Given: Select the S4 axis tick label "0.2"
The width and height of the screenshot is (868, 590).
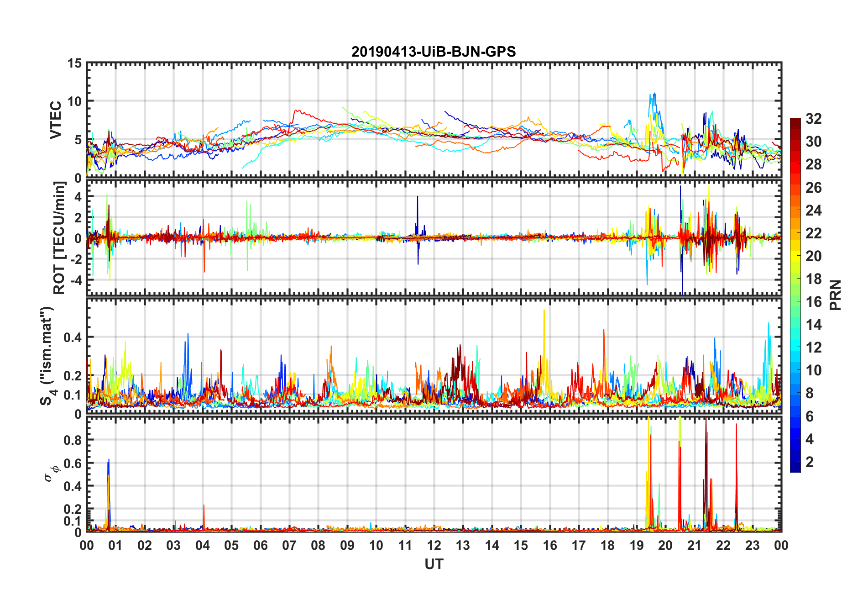Looking at the screenshot, I should (73, 376).
